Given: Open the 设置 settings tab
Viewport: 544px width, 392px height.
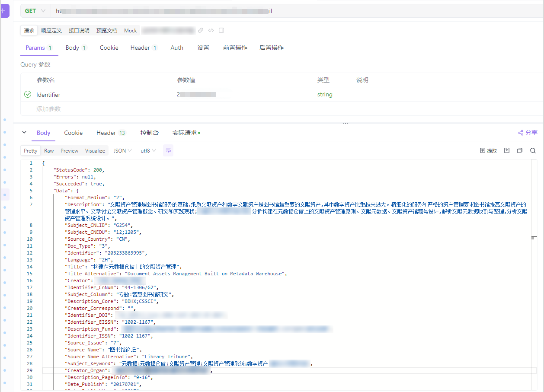Looking at the screenshot, I should (x=203, y=48).
